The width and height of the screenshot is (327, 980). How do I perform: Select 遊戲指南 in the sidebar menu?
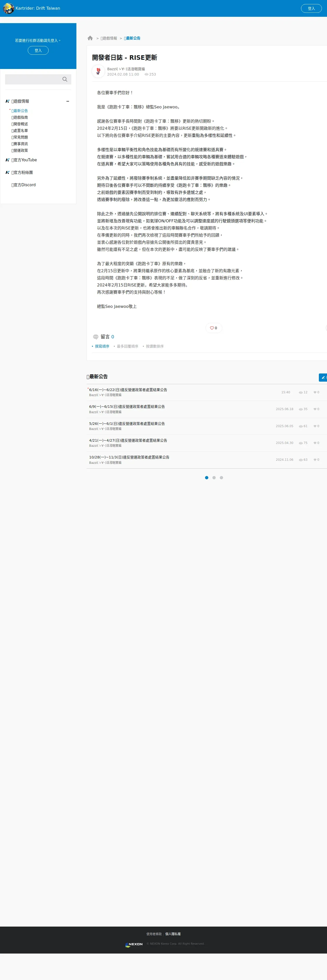[x=19, y=117]
